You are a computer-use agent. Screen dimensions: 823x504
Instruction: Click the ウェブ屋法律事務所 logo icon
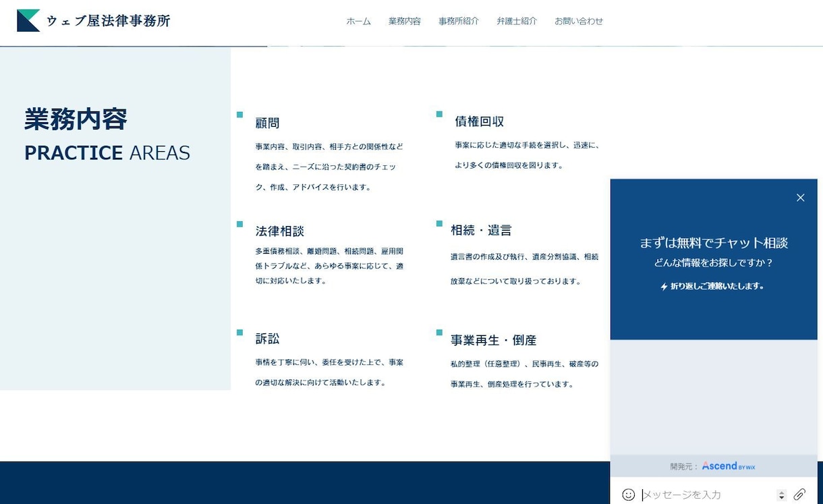click(x=28, y=21)
